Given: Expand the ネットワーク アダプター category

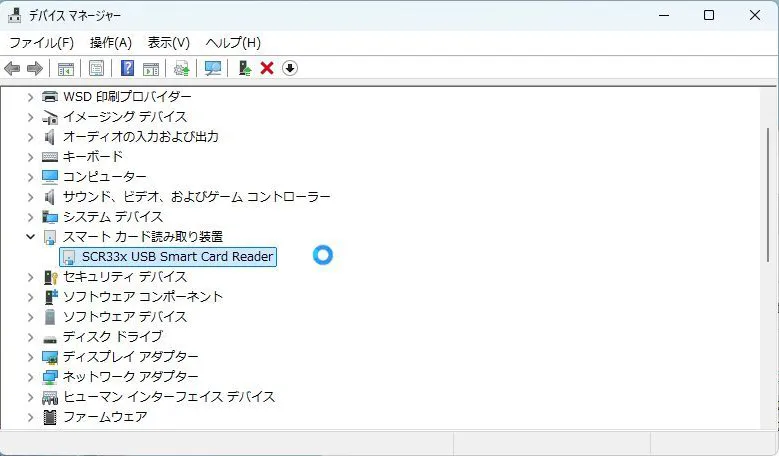Looking at the screenshot, I should coord(30,377).
